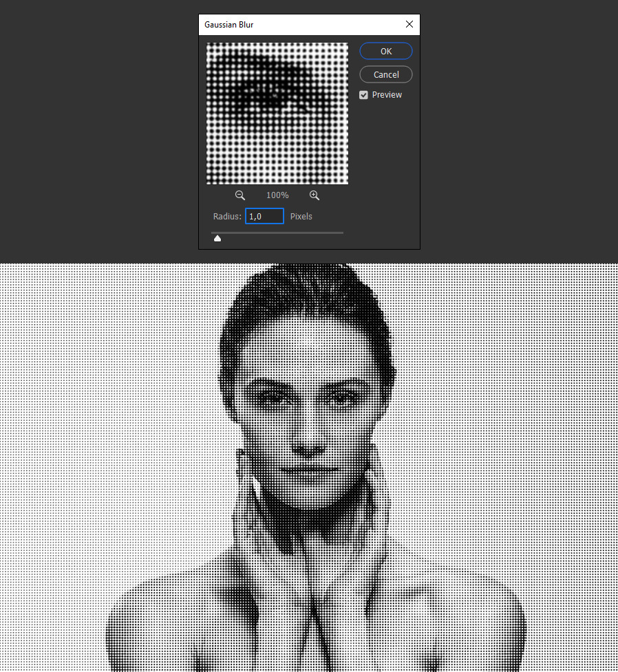This screenshot has width=618, height=672.
Task: Click the halftone preview thumbnail in the dialog
Action: [x=277, y=113]
